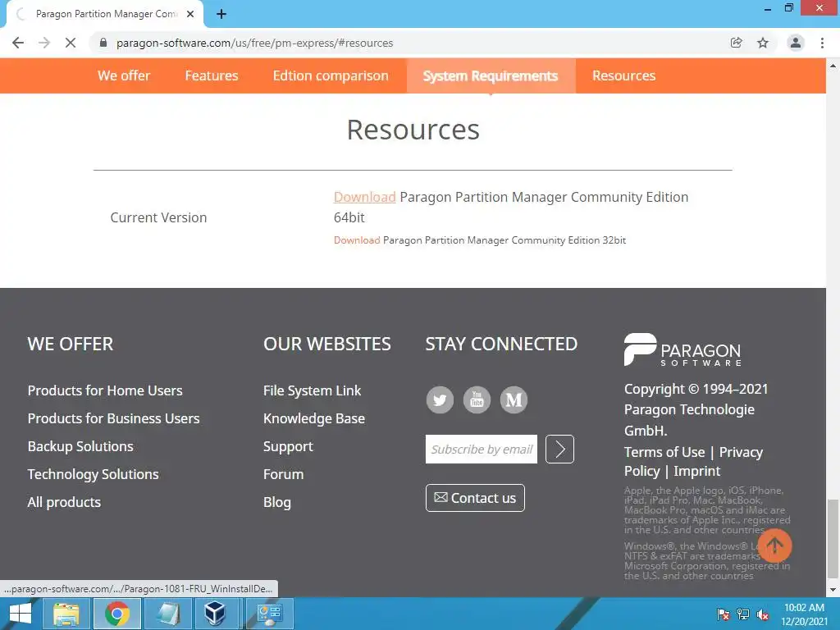Click the browser back arrow
The width and height of the screenshot is (840, 630).
pos(18,43)
